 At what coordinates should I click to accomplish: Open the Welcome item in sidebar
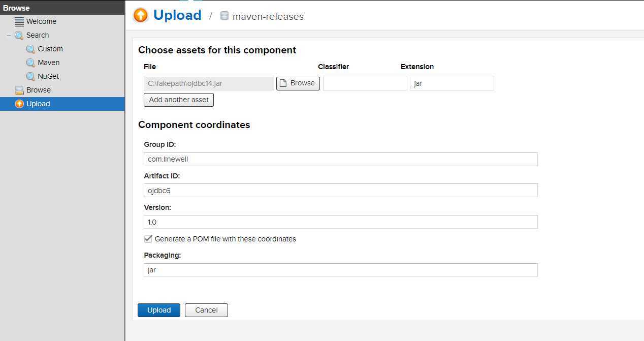click(x=41, y=21)
